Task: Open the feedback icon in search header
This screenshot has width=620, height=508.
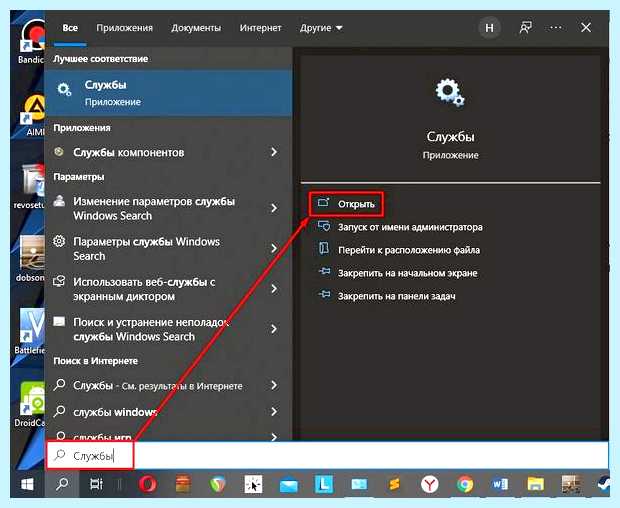Action: click(525, 28)
